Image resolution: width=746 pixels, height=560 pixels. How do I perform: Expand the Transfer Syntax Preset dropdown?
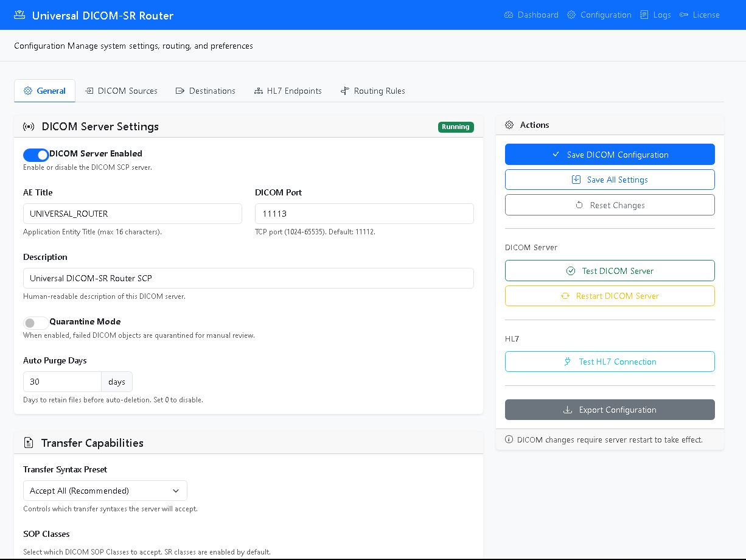click(105, 491)
